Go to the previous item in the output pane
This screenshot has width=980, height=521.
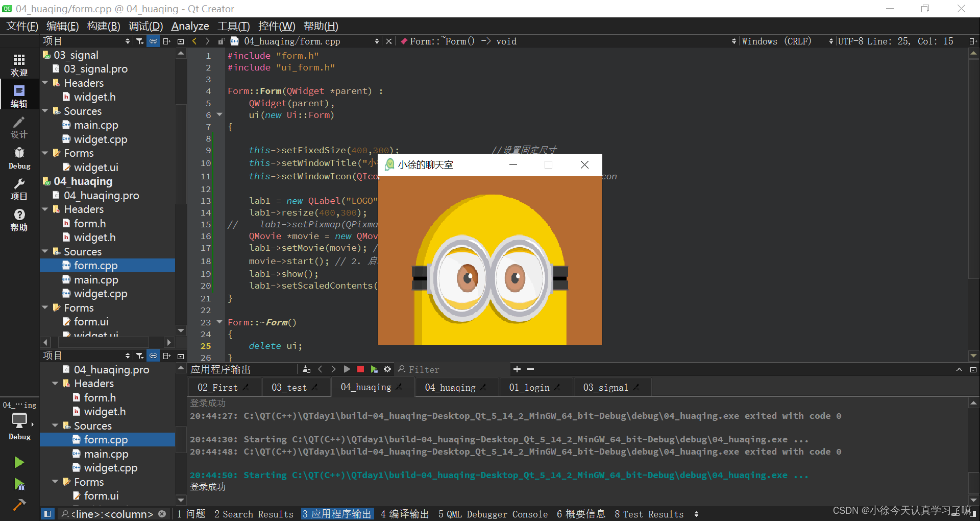pos(320,369)
